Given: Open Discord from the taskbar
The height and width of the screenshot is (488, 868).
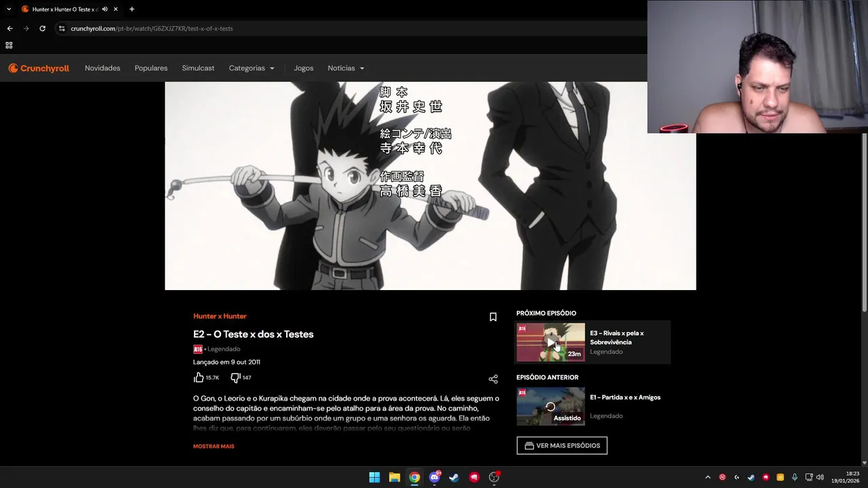Looking at the screenshot, I should [x=434, y=477].
